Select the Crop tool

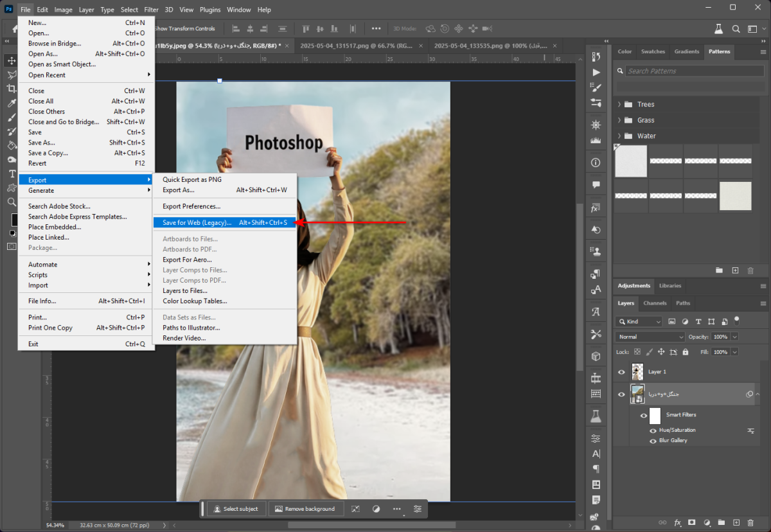pyautogui.click(x=12, y=89)
